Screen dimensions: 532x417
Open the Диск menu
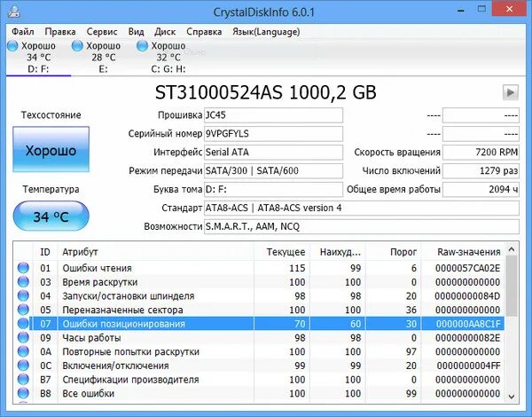coord(165,32)
